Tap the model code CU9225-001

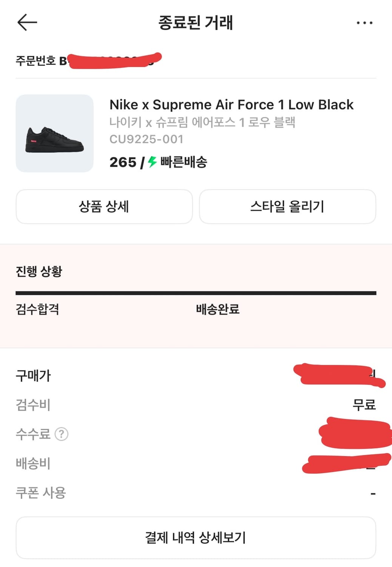click(146, 139)
